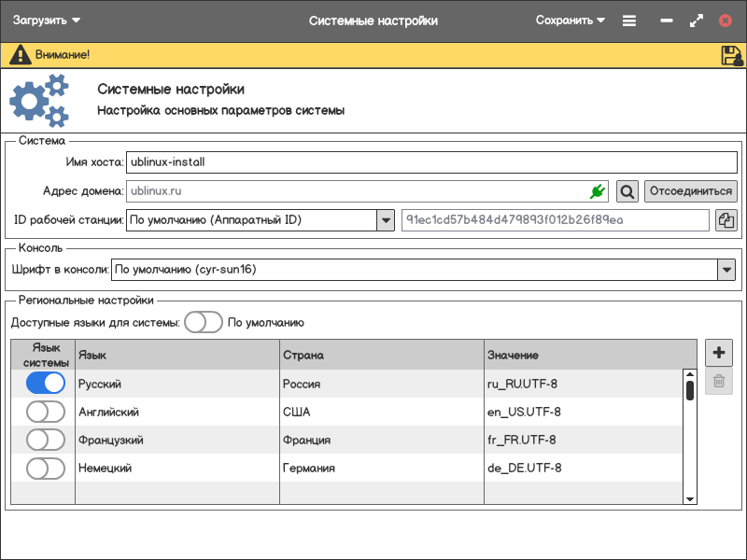Image resolution: width=747 pixels, height=560 pixels.
Task: Enable German as system language
Action: [x=46, y=468]
